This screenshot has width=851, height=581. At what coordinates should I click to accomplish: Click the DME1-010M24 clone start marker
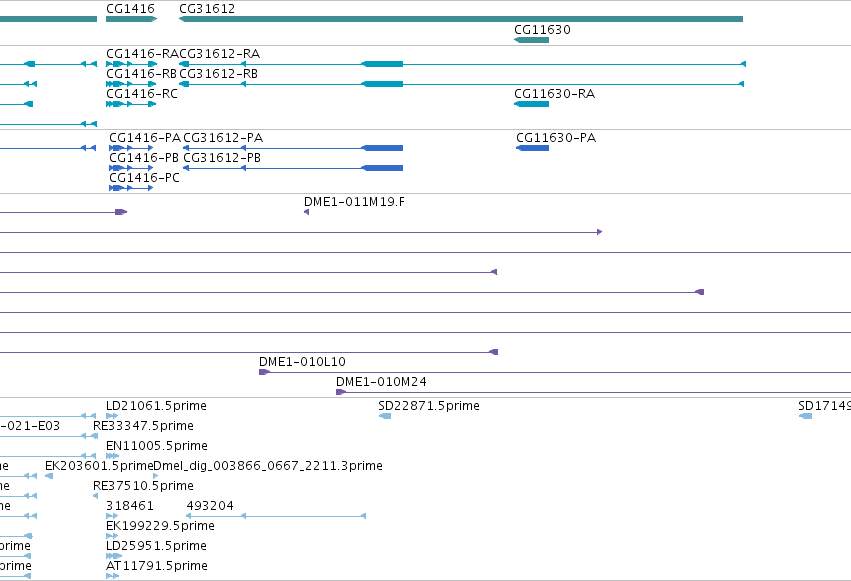point(341,392)
